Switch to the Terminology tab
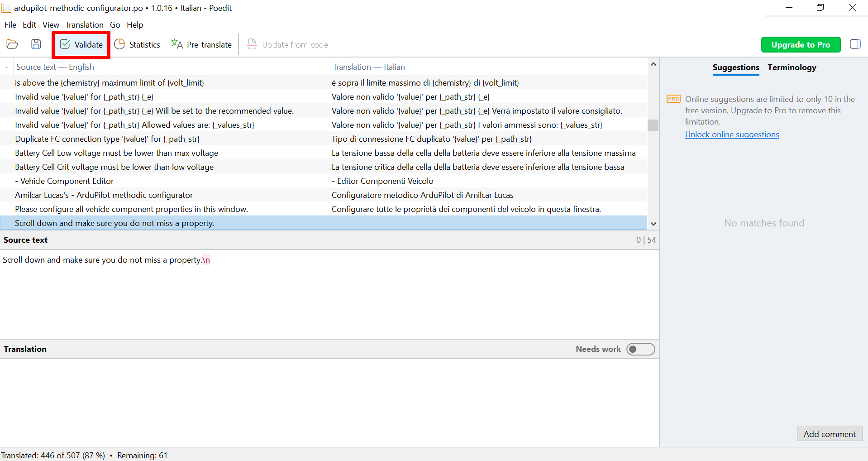Image resolution: width=868 pixels, height=461 pixels. point(792,67)
